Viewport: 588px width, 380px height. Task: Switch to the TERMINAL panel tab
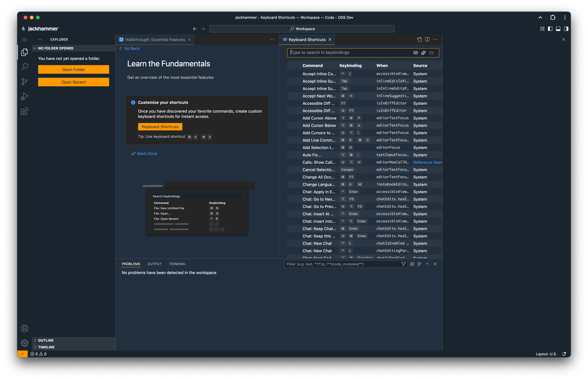[x=178, y=264]
